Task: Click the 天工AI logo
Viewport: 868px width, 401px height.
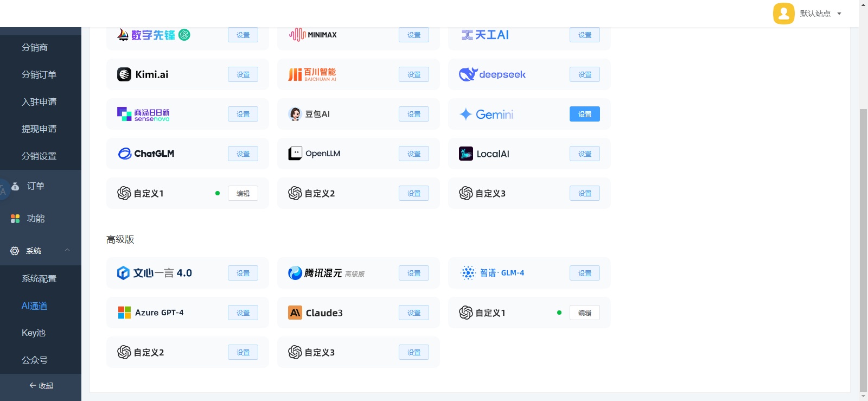Action: click(485, 35)
